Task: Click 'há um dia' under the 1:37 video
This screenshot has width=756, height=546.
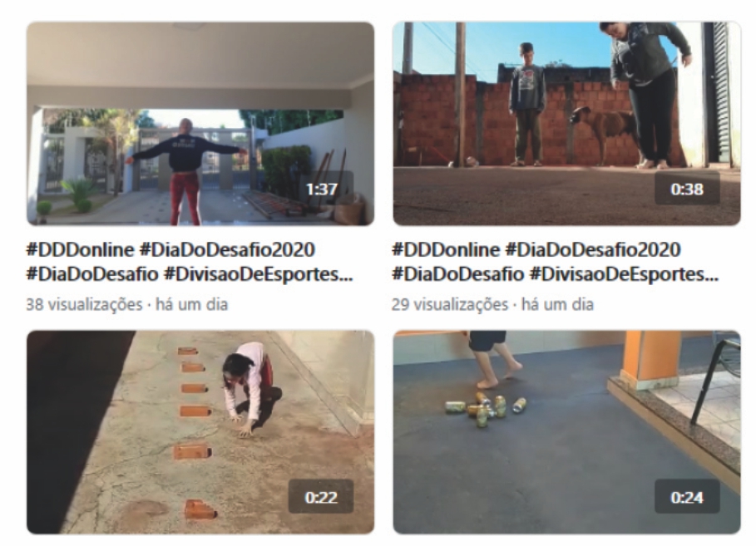Action: click(191, 305)
